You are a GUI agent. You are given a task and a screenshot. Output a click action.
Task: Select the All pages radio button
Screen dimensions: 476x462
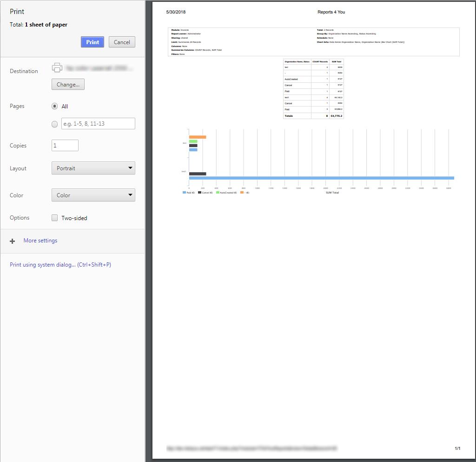[x=55, y=106]
